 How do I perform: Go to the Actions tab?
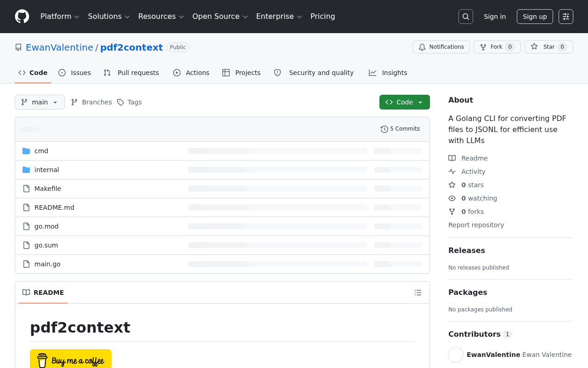click(x=191, y=73)
